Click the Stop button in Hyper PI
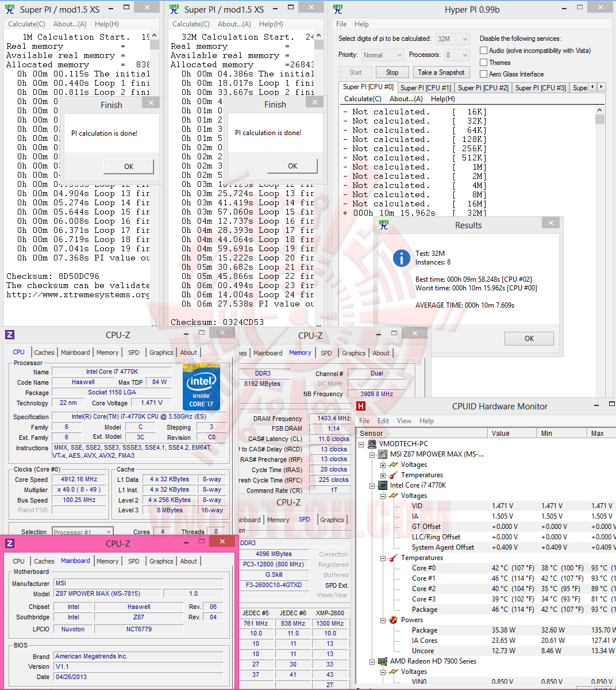This screenshot has height=690, width=616. click(x=392, y=72)
